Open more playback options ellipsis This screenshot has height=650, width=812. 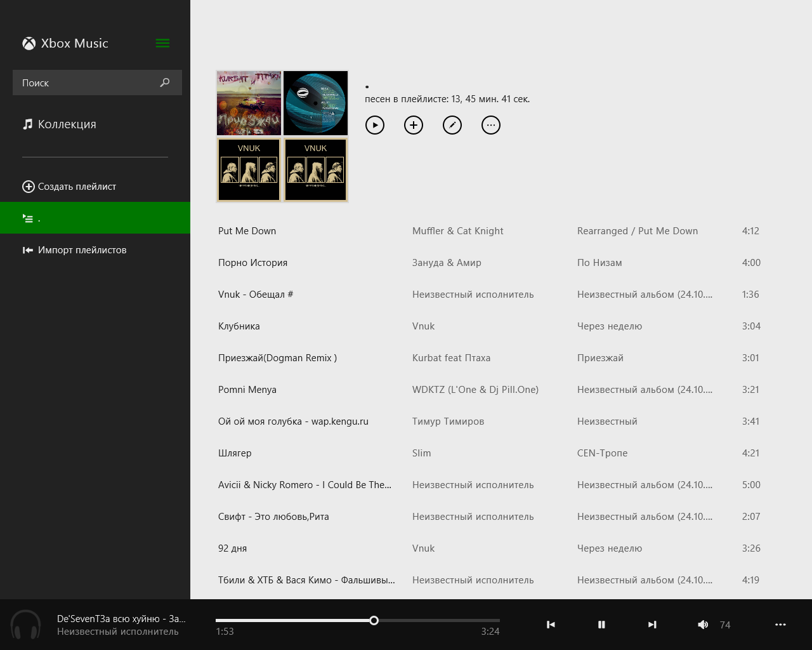(780, 625)
